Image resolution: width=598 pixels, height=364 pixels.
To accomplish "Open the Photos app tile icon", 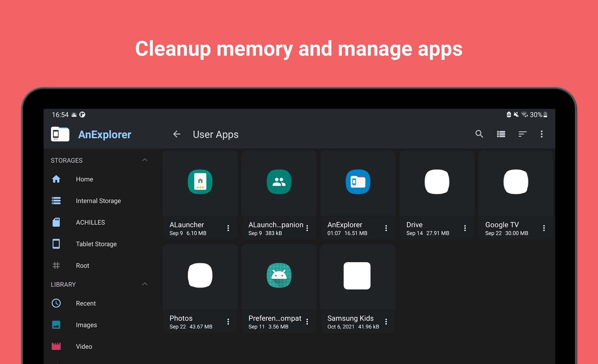I will (x=200, y=275).
